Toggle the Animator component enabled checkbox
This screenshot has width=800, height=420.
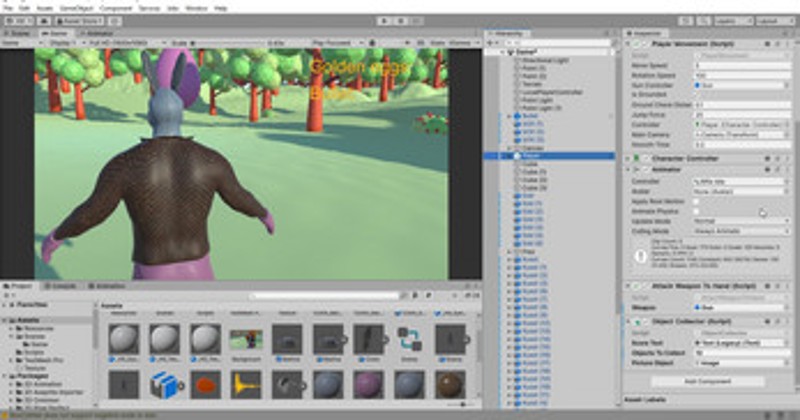pyautogui.click(x=645, y=169)
